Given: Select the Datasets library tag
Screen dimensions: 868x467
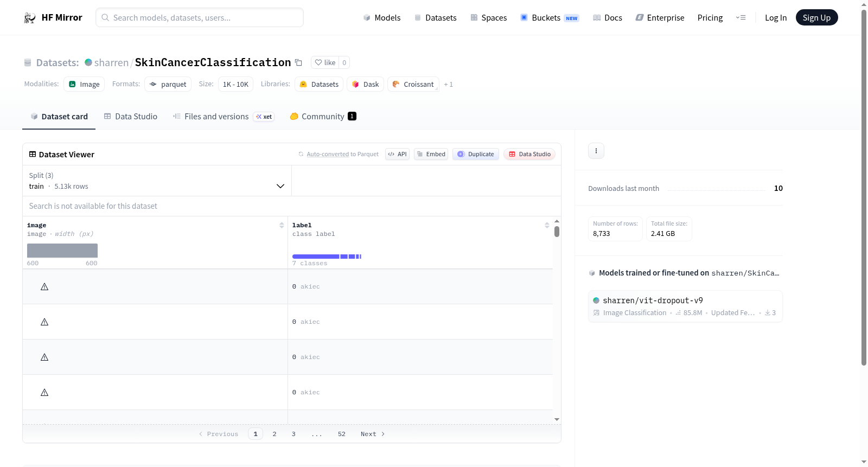Looking at the screenshot, I should tap(319, 84).
